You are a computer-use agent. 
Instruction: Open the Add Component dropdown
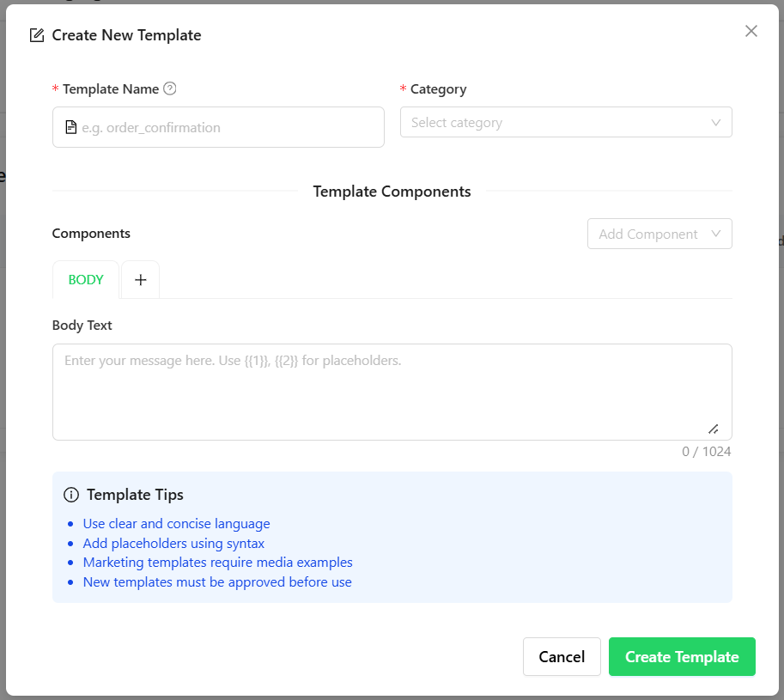tap(648, 234)
